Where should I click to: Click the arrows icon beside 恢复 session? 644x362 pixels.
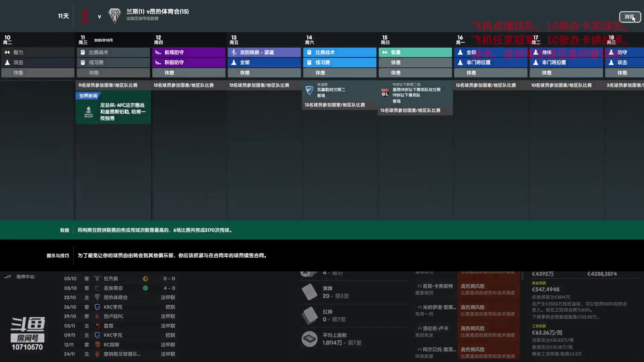[385, 52]
